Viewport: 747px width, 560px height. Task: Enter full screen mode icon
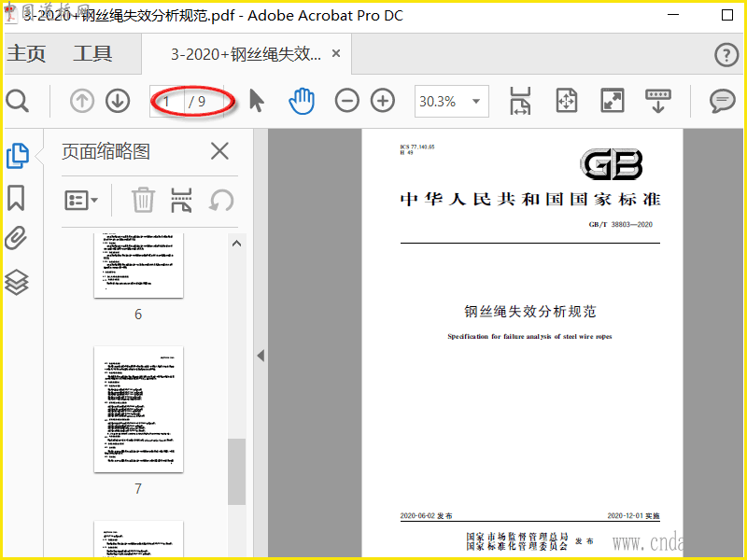pyautogui.click(x=613, y=101)
